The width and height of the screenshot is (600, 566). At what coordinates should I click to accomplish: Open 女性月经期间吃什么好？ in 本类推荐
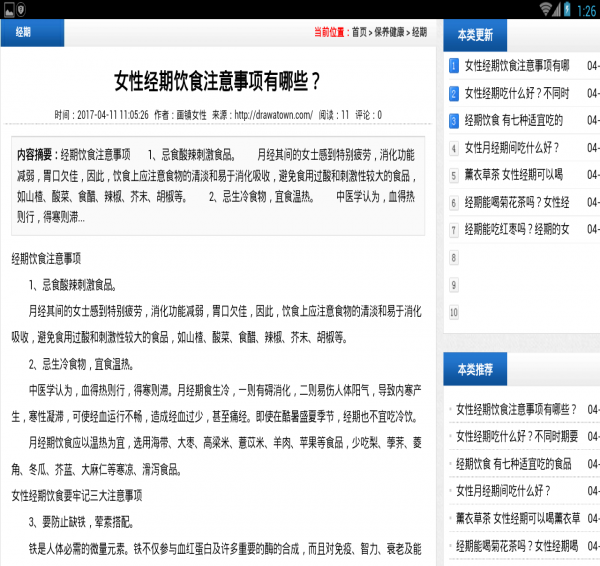(x=503, y=491)
